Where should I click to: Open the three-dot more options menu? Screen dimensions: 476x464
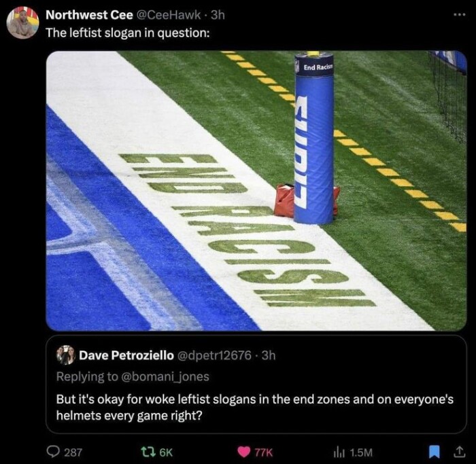point(460,14)
